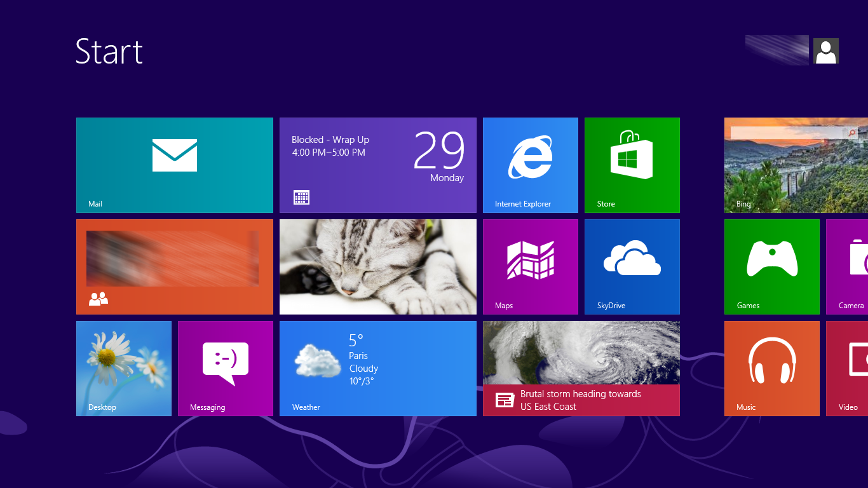Click the Bing search magnifier icon
This screenshot has height=488, width=868.
pyautogui.click(x=852, y=133)
